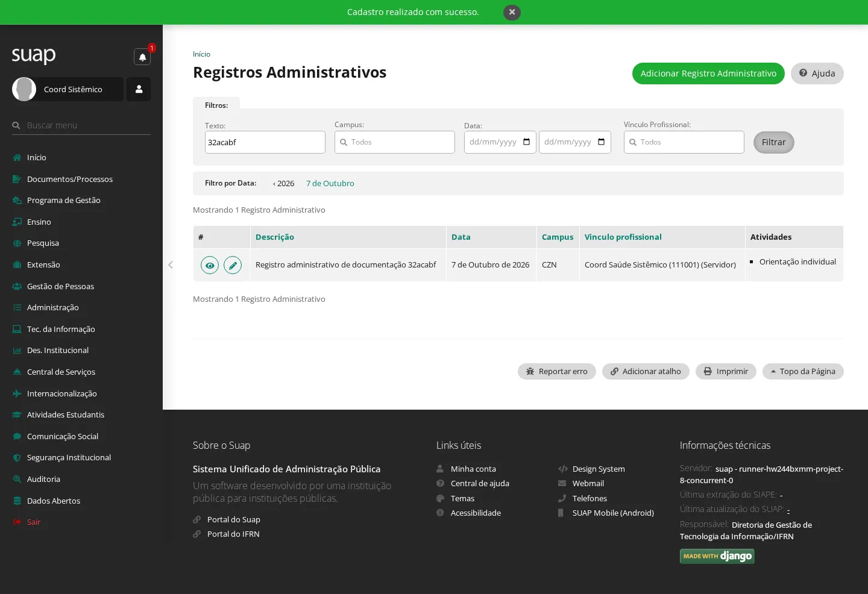The image size is (868, 594).
Task: Click the Acessibilidade footer link
Action: point(476,513)
